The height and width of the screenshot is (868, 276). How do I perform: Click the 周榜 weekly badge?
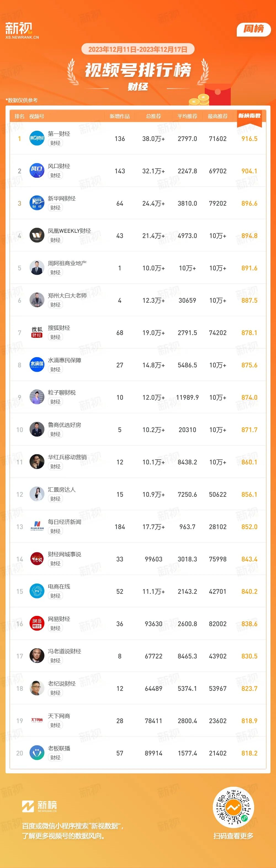tap(254, 29)
